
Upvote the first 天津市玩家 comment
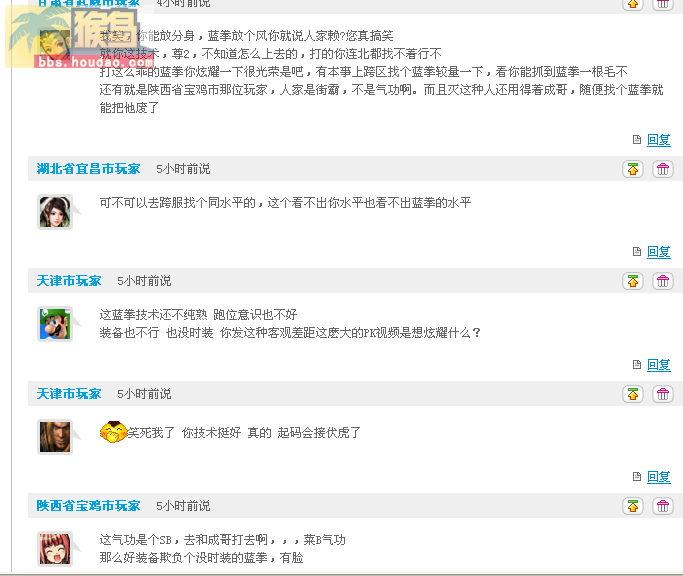(632, 281)
